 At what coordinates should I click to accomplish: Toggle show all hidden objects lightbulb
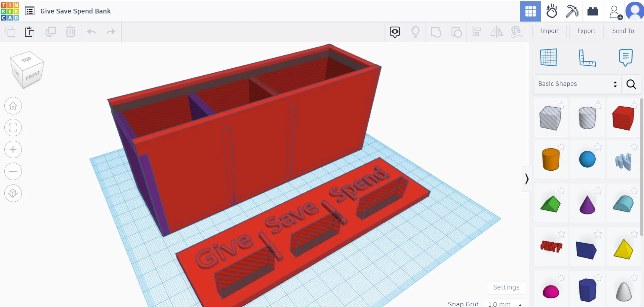[x=415, y=32]
